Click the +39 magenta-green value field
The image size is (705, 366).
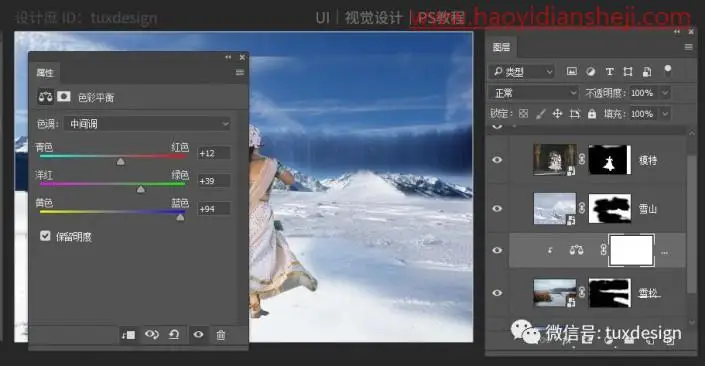tap(214, 181)
